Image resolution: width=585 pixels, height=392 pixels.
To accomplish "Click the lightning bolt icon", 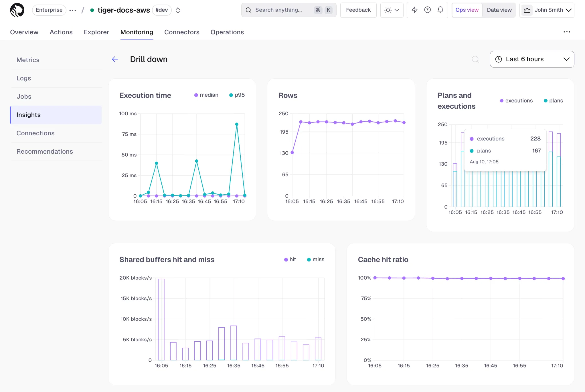I will pos(414,10).
